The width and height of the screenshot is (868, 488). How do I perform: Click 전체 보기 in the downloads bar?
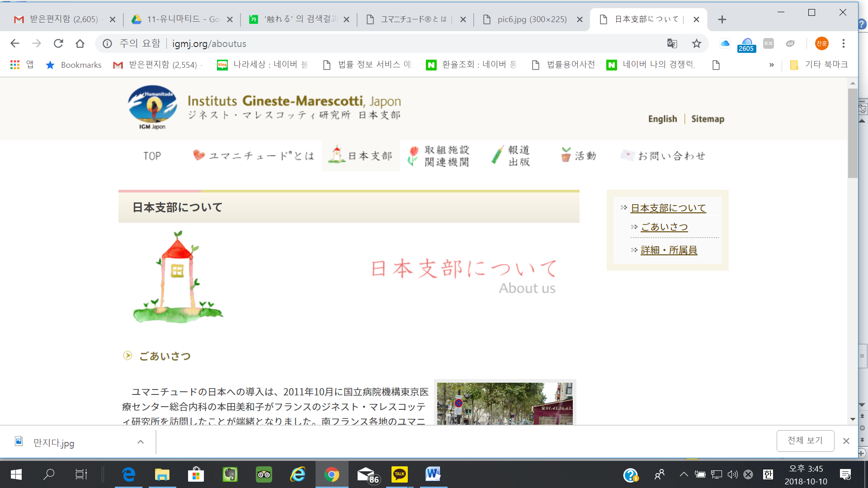tap(805, 441)
